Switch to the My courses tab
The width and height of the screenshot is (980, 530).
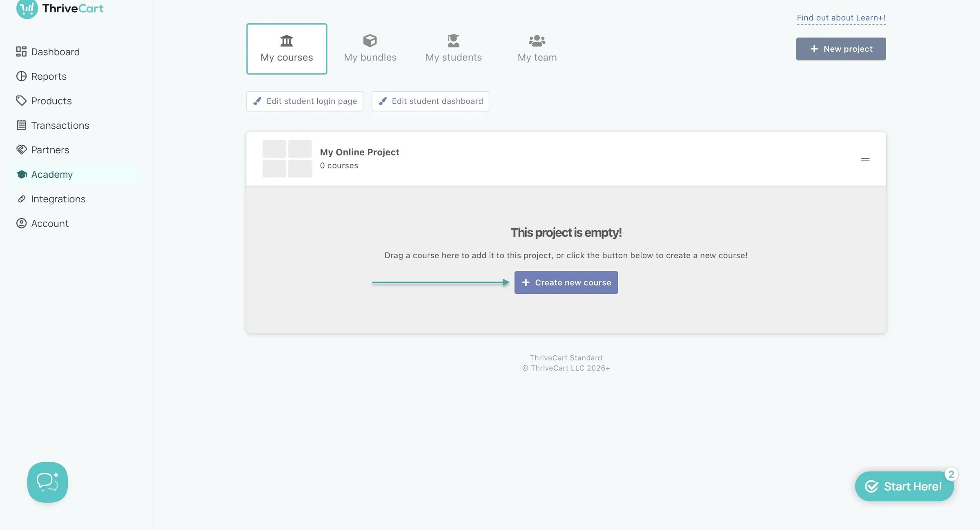coord(287,49)
